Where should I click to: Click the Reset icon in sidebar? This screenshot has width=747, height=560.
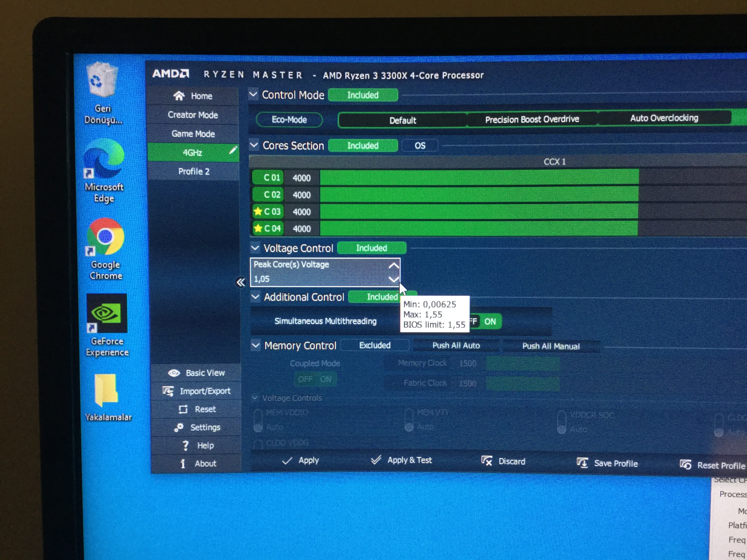pos(183,409)
